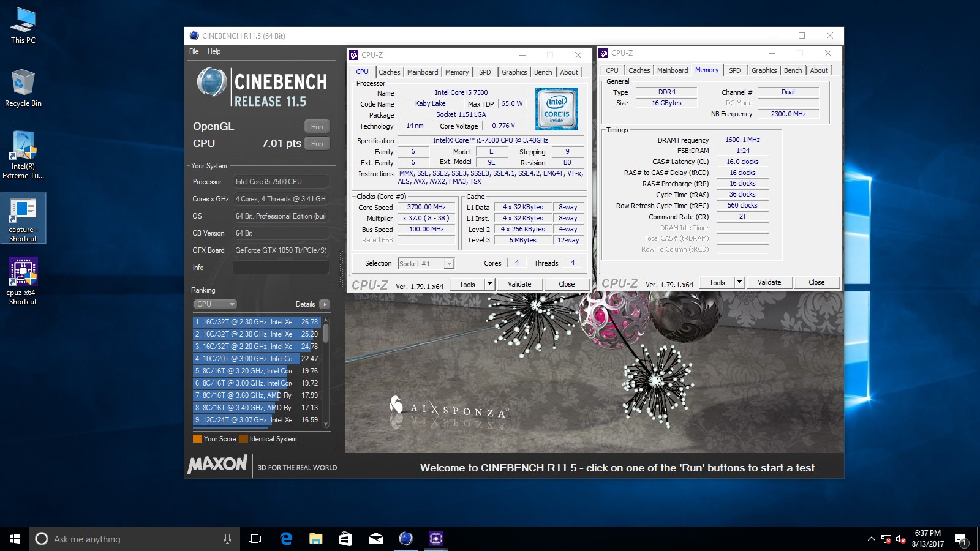980x551 pixels.
Task: Launch Microsoft Edge from taskbar
Action: click(285, 539)
